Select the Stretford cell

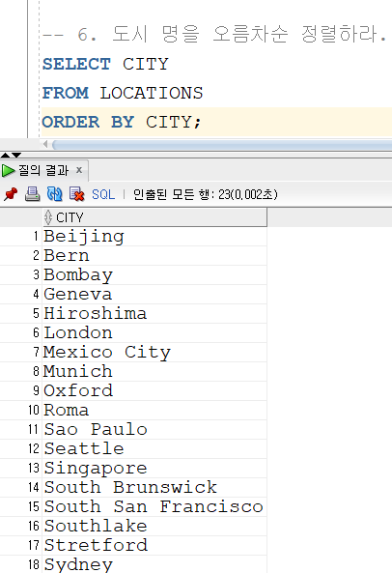pos(154,545)
